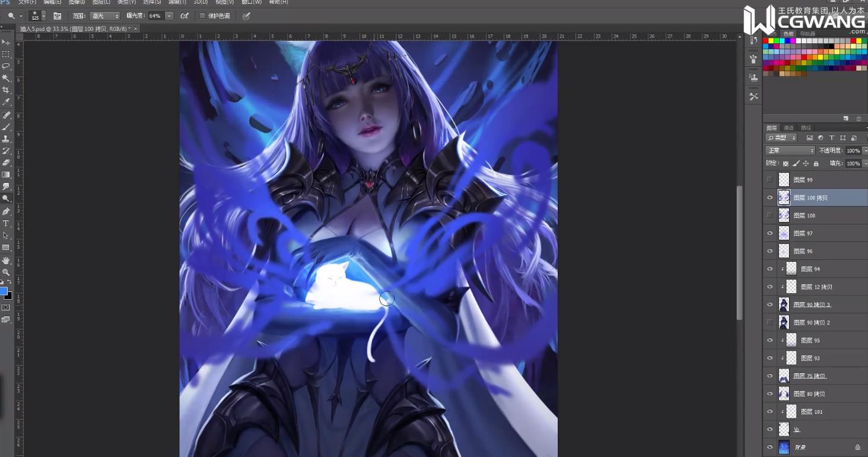
Task: Open the 图像(I) menu
Action: point(75,2)
